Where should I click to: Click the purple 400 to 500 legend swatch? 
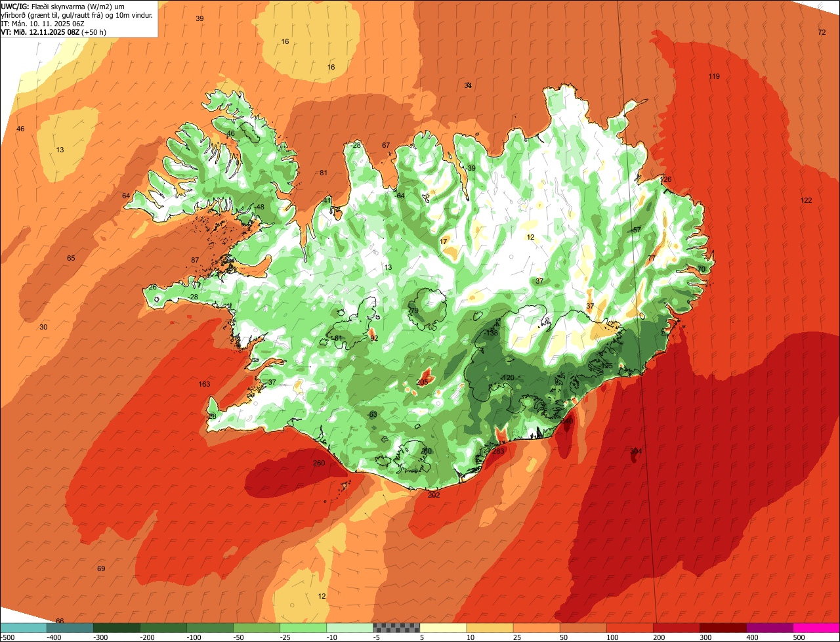769,627
